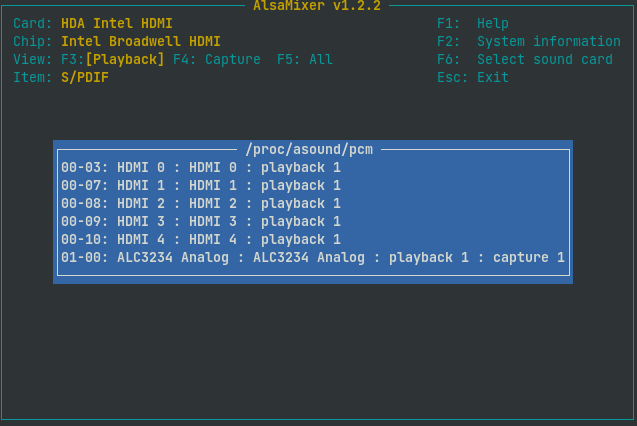This screenshot has height=426, width=637.
Task: Open the F6 Select sound card entry
Action: click(525, 60)
